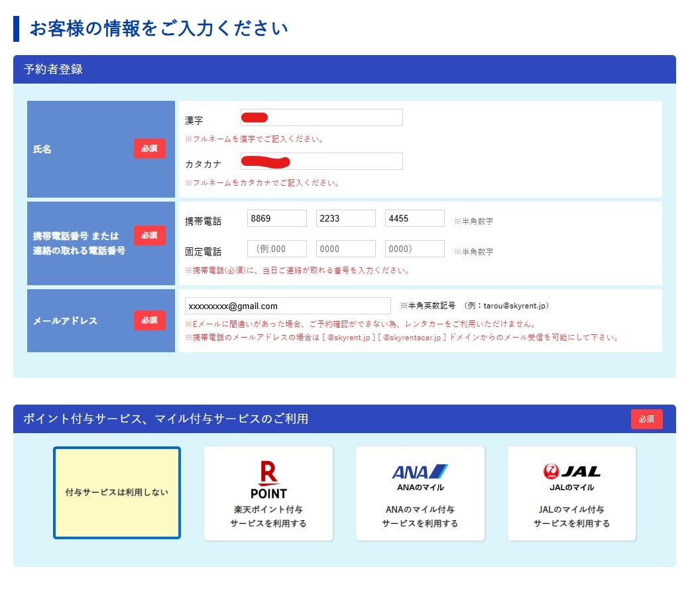Click the Rakuten R POINT logo
Screen dimensions: 700x589
coord(268,479)
